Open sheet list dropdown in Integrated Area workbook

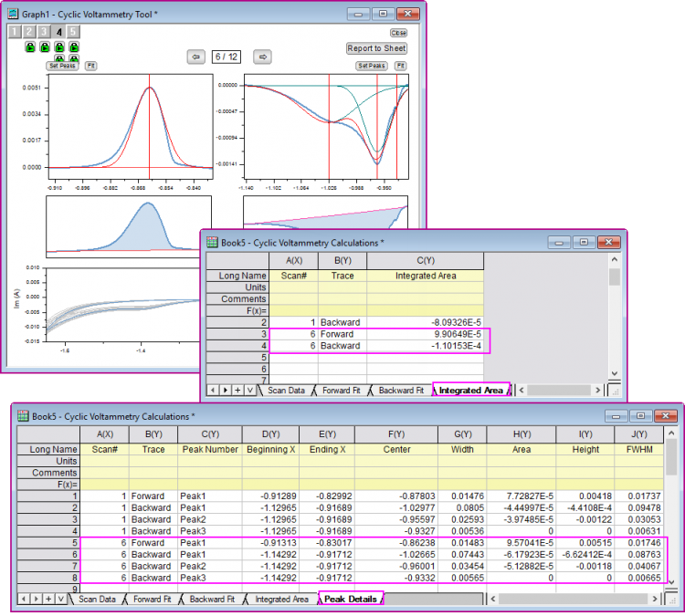point(250,391)
